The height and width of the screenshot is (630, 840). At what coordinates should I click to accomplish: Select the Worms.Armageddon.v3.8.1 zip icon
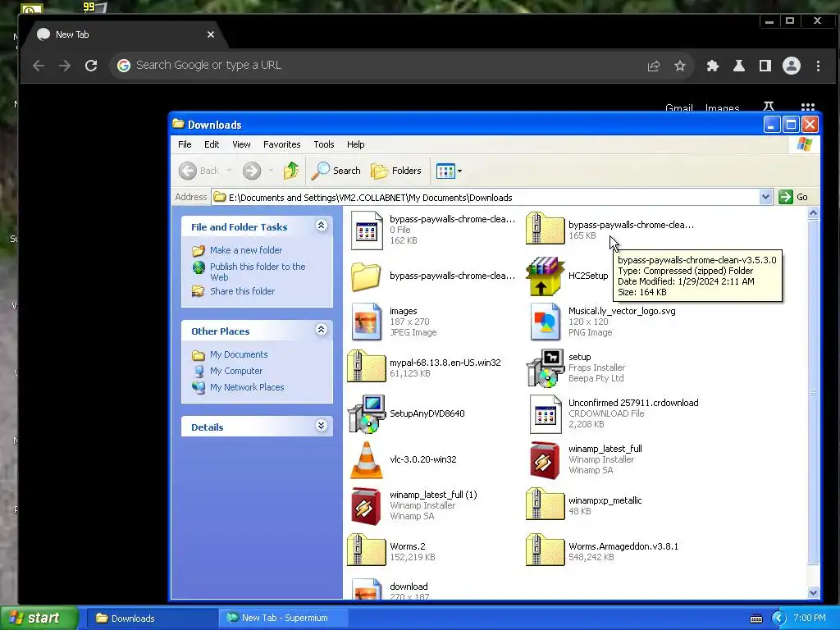(x=545, y=550)
